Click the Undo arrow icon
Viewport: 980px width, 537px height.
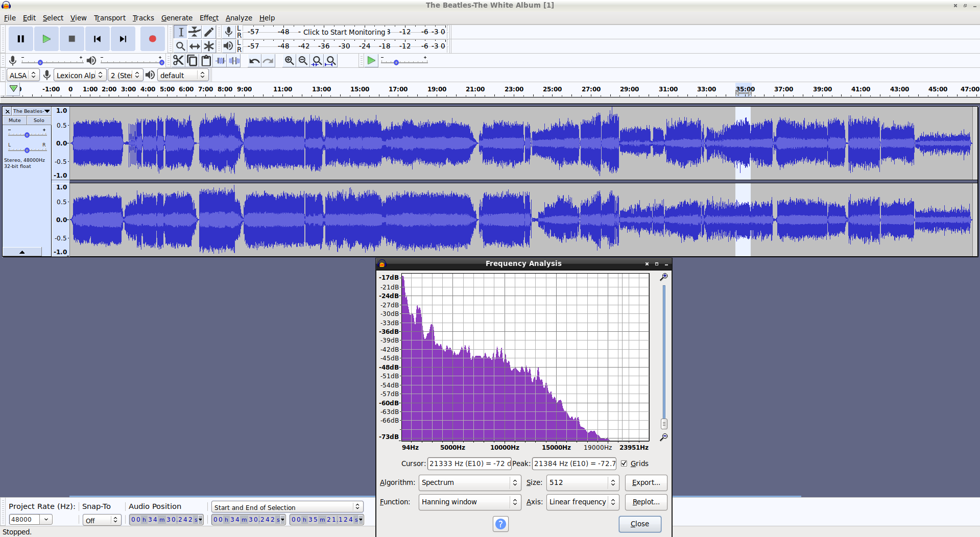[254, 61]
